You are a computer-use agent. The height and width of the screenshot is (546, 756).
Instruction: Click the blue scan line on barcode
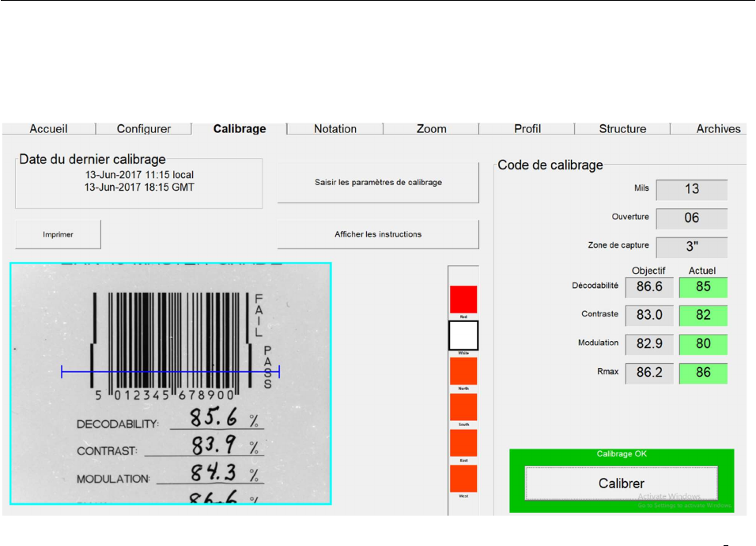point(170,371)
